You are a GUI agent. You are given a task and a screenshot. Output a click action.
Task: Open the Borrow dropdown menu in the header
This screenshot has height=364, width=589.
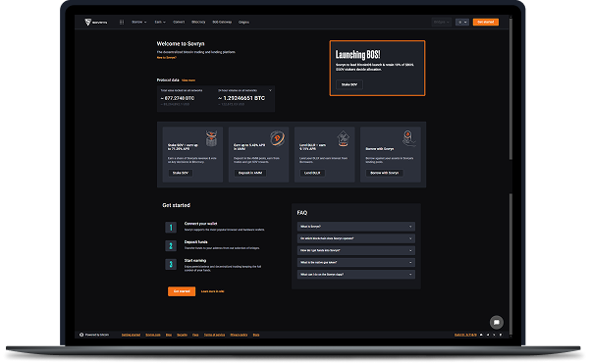tap(139, 23)
